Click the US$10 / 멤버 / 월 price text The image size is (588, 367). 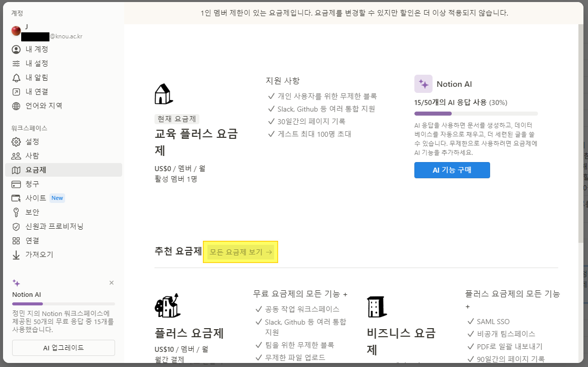click(181, 349)
